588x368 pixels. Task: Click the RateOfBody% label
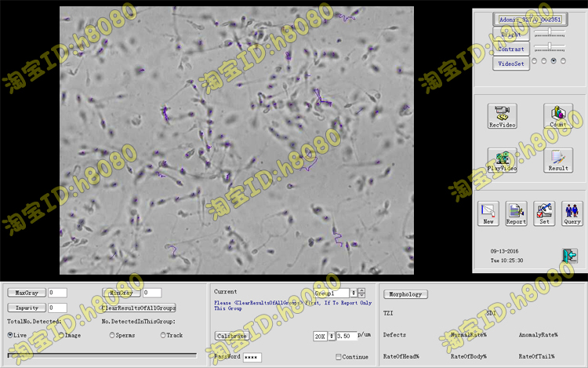click(x=468, y=356)
